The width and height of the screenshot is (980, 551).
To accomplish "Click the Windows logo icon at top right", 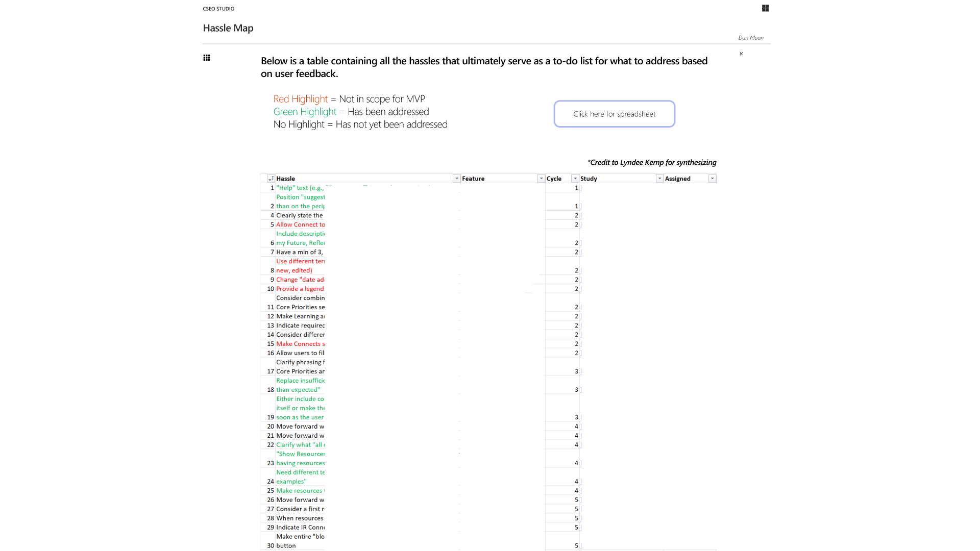I will tap(765, 8).
